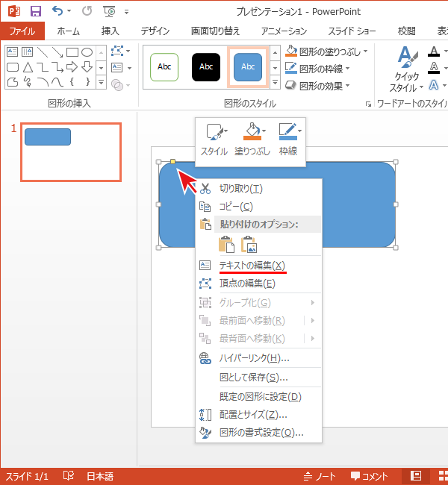Image resolution: width=448 pixels, height=485 pixels.
Task: Click the ファイル button
Action: (x=22, y=31)
